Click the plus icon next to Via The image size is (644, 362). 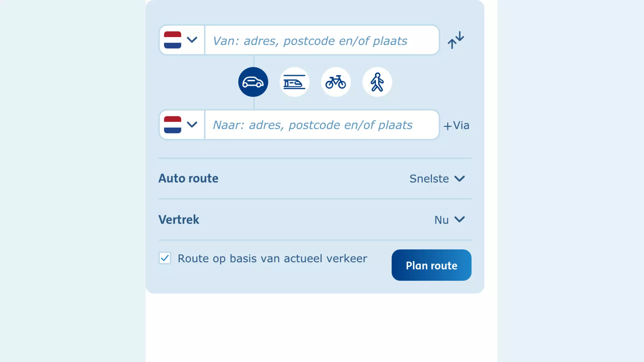(447, 126)
